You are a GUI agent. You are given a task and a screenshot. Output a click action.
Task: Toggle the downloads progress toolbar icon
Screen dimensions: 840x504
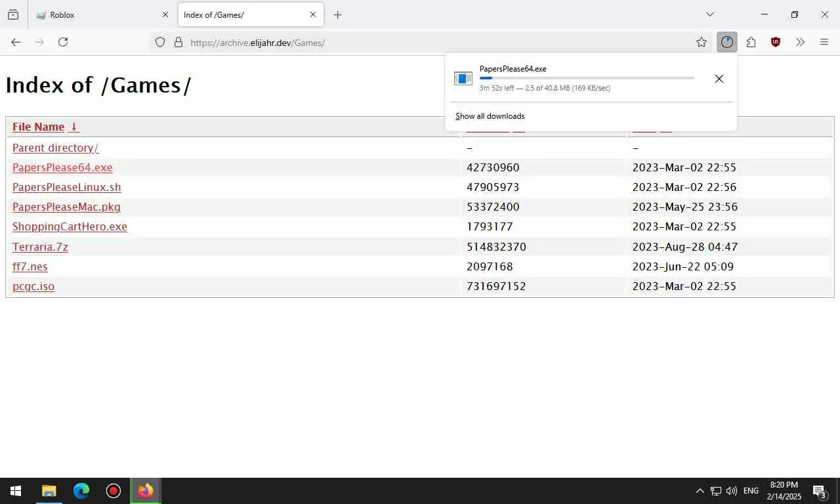pyautogui.click(x=726, y=42)
